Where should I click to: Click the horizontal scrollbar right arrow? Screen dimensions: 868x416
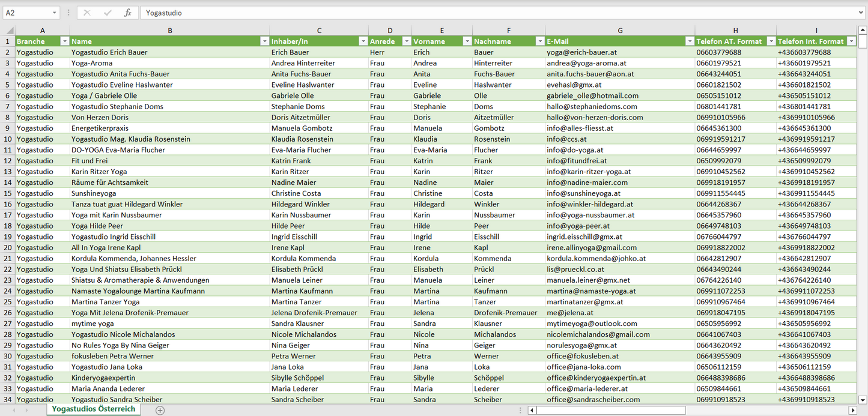pos(852,410)
